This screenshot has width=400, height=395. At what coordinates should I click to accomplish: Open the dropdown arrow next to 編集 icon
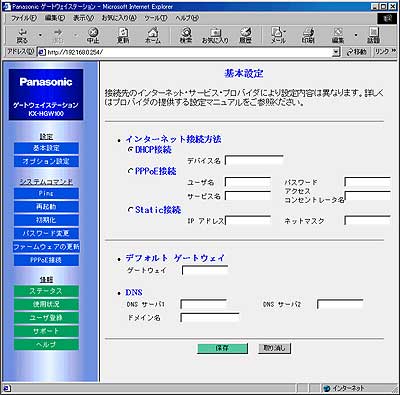(x=356, y=35)
